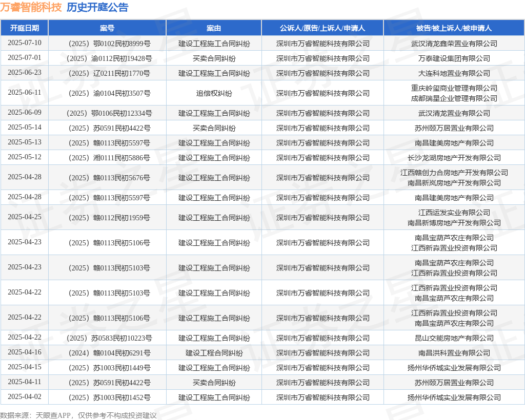This screenshot has width=525, height=420.
Task: Click the 数据来源 天眼查APP footer note
Action: [78, 415]
